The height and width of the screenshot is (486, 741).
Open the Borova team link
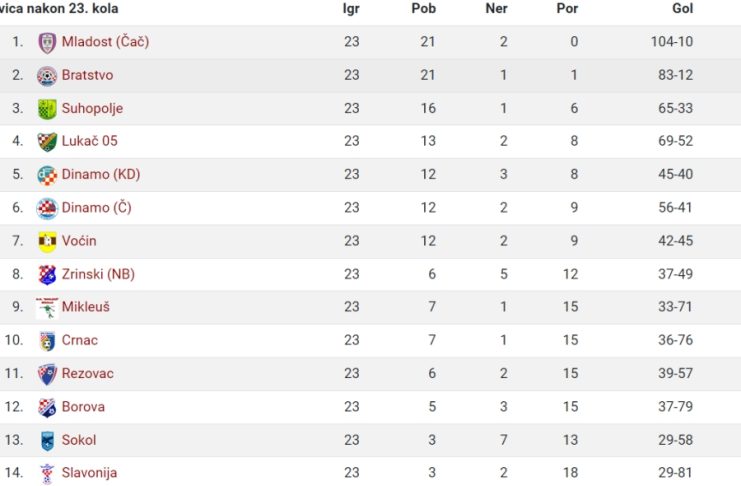tap(83, 407)
